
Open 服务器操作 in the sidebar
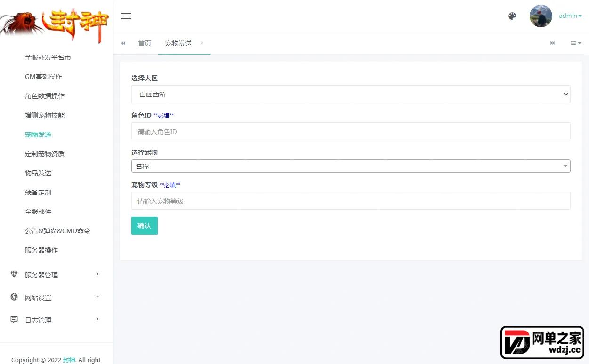(41, 250)
